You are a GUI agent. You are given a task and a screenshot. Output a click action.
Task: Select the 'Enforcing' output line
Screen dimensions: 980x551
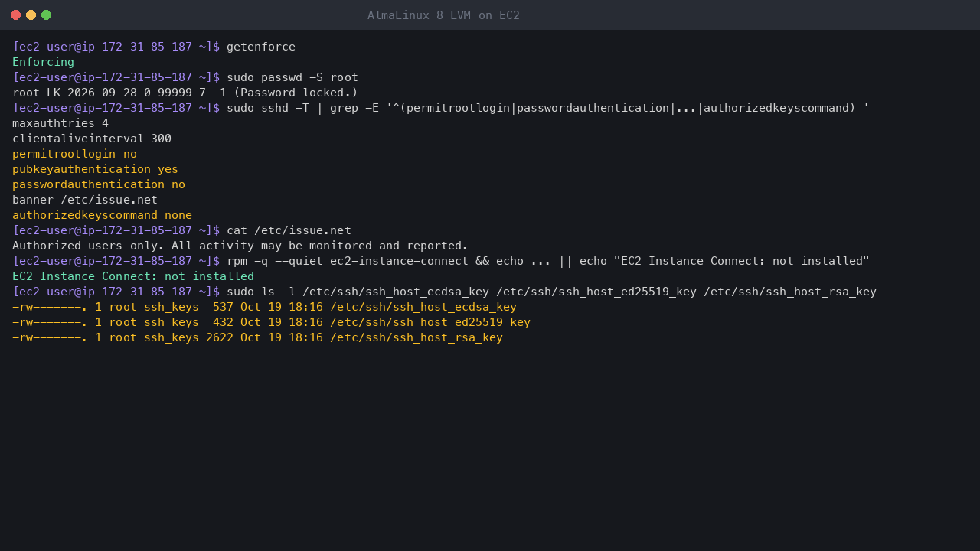click(44, 62)
